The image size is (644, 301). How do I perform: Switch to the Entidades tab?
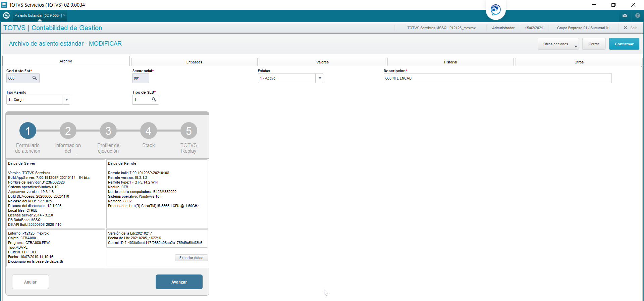point(194,62)
